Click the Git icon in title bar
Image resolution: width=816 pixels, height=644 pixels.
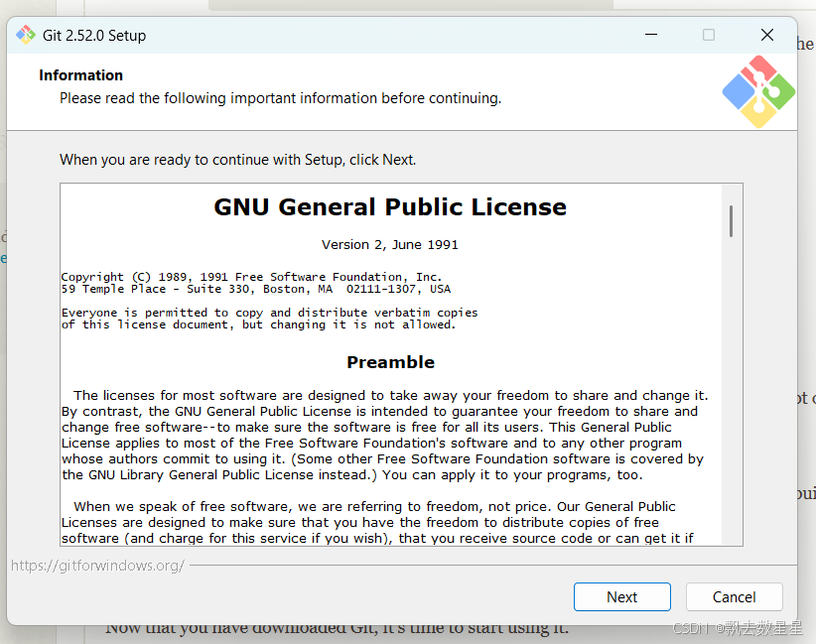26,35
